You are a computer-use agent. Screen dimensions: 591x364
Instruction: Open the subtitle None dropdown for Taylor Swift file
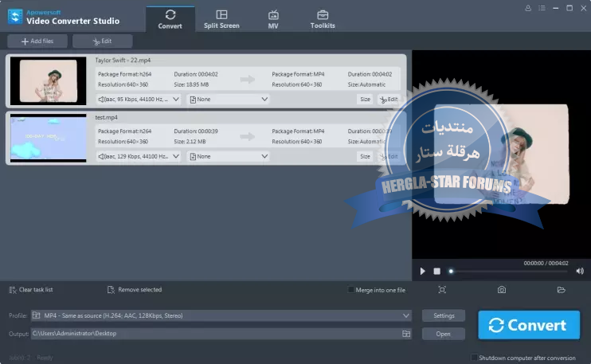click(229, 99)
